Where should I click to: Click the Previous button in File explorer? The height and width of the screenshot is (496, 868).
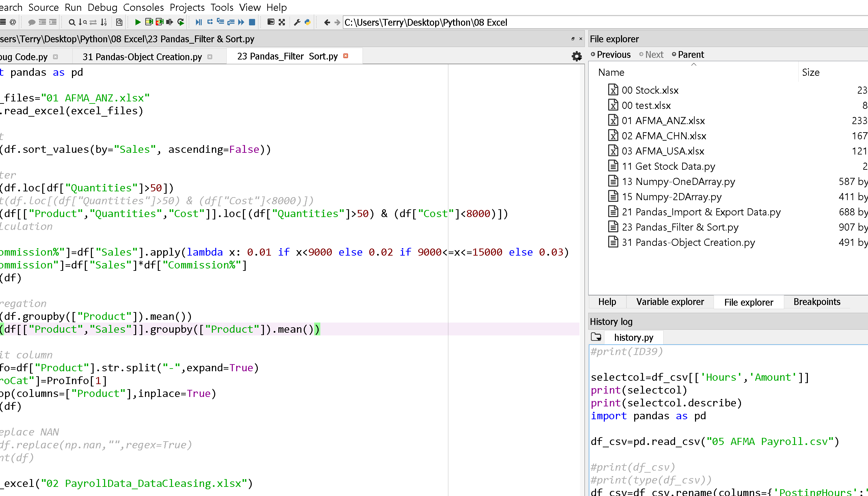click(610, 54)
